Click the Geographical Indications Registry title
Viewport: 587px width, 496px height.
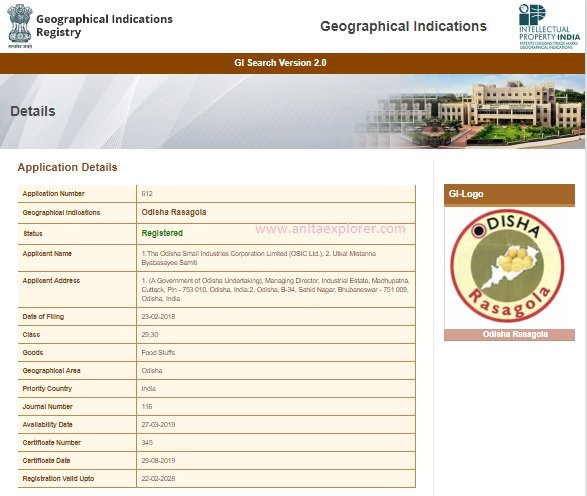tap(104, 25)
